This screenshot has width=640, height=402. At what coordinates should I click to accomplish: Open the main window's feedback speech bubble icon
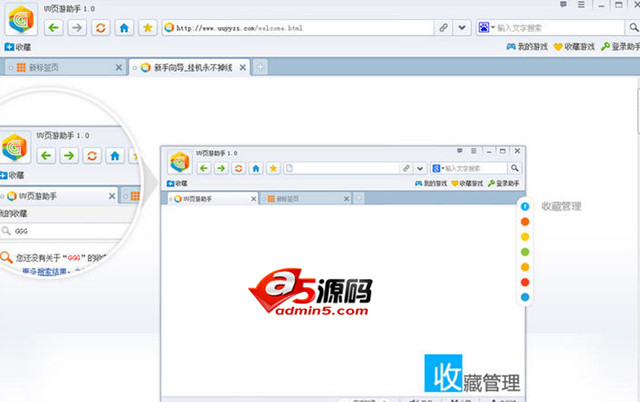pos(563,4)
